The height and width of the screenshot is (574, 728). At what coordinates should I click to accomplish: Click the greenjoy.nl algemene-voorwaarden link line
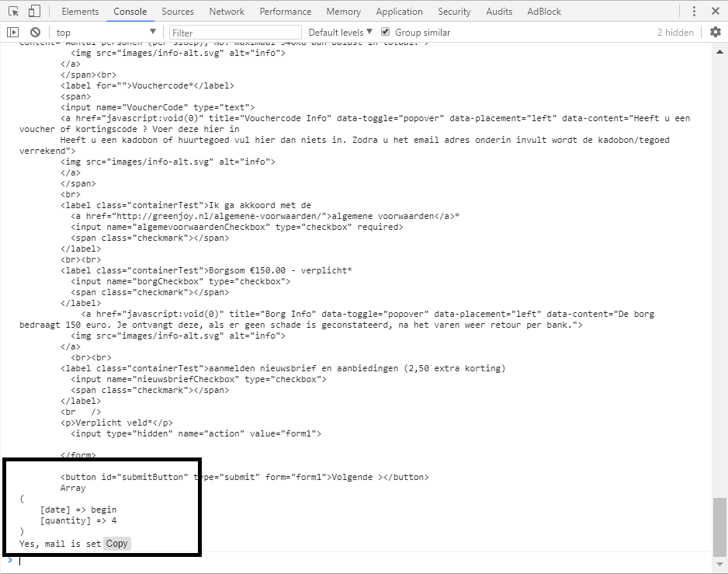265,216
